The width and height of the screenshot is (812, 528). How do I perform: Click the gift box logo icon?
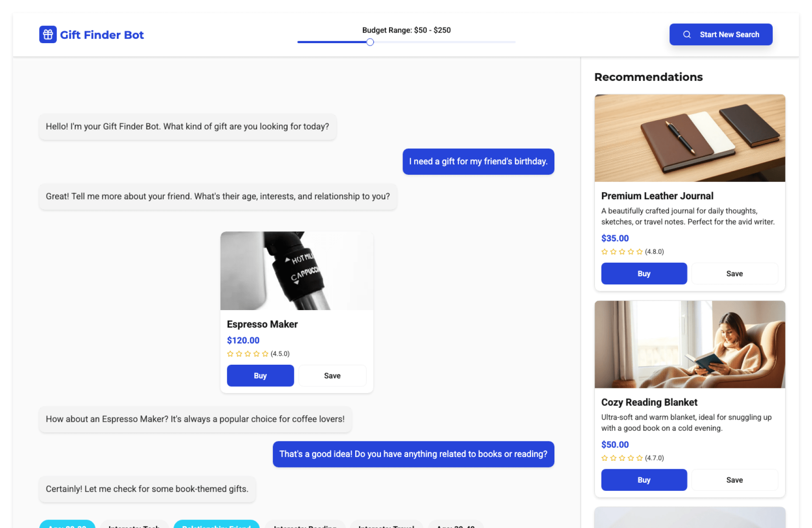point(48,35)
